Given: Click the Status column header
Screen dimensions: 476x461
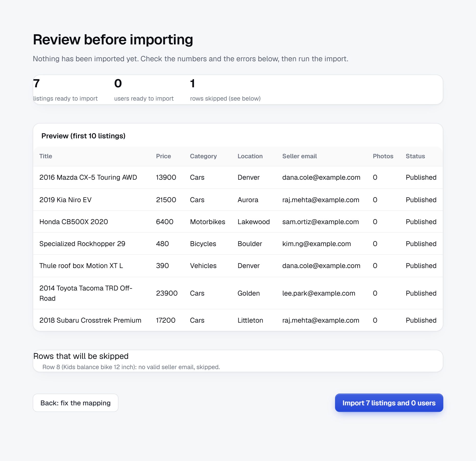Looking at the screenshot, I should (415, 156).
